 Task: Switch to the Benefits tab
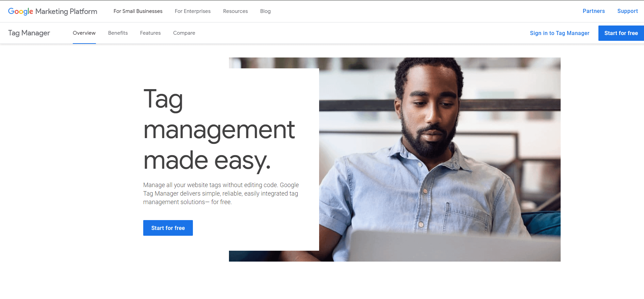(118, 33)
